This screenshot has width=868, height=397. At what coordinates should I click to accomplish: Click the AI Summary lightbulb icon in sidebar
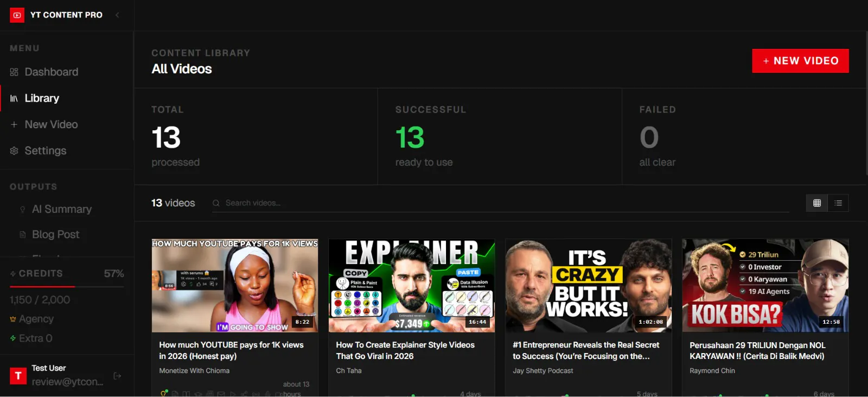22,210
